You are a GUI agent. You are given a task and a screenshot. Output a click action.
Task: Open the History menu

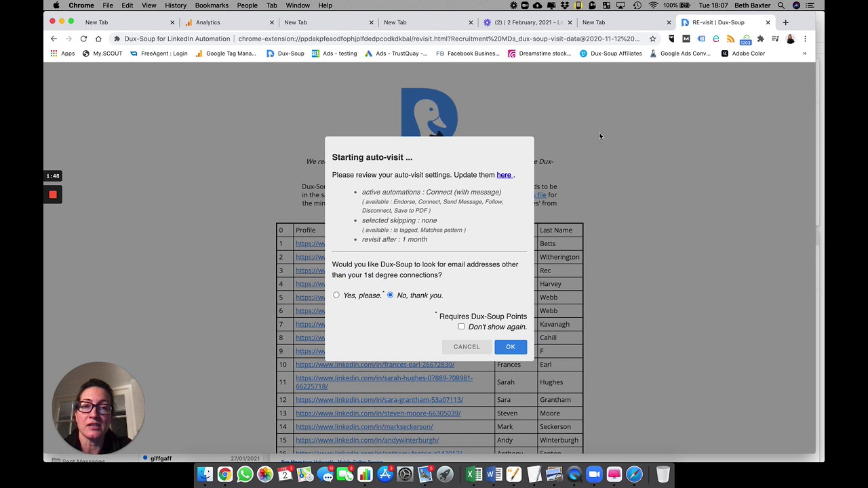(176, 5)
